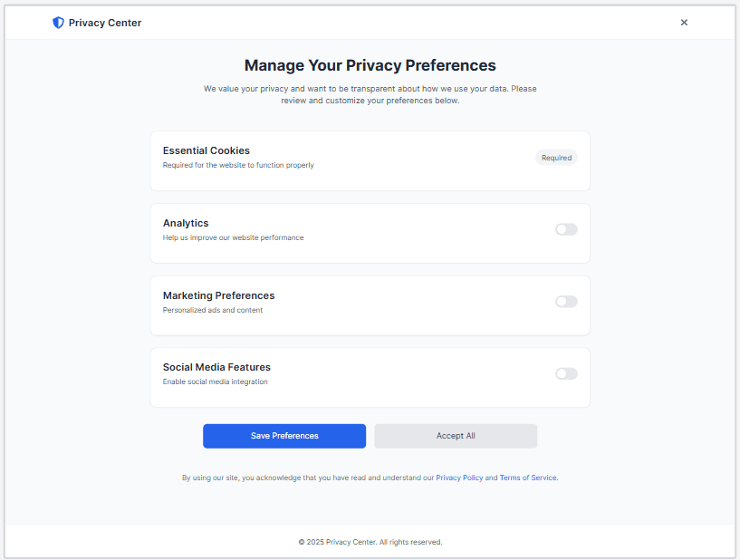Click the Required badge on Essential Cookies
740x560 pixels.
[556, 158]
